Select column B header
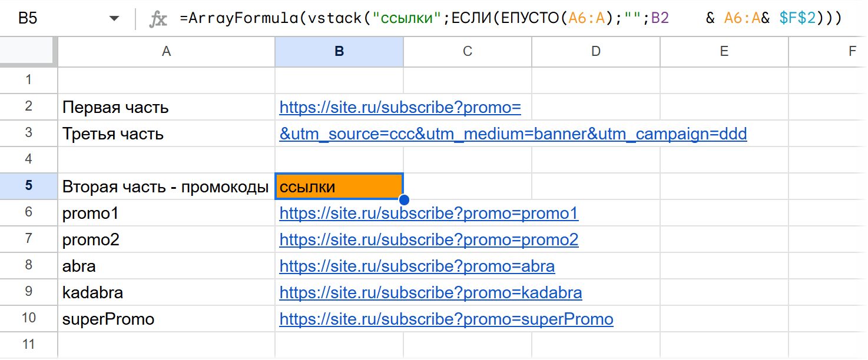Viewport: 868px width, 360px height. 339,52
